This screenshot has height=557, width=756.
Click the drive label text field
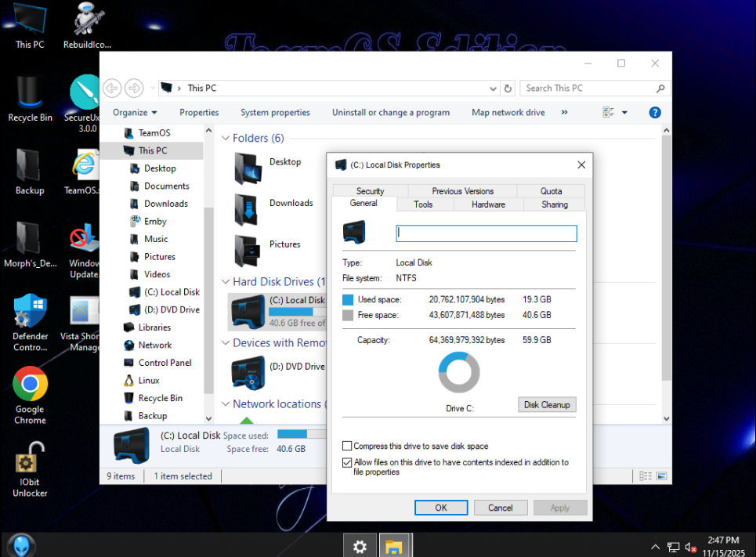486,233
